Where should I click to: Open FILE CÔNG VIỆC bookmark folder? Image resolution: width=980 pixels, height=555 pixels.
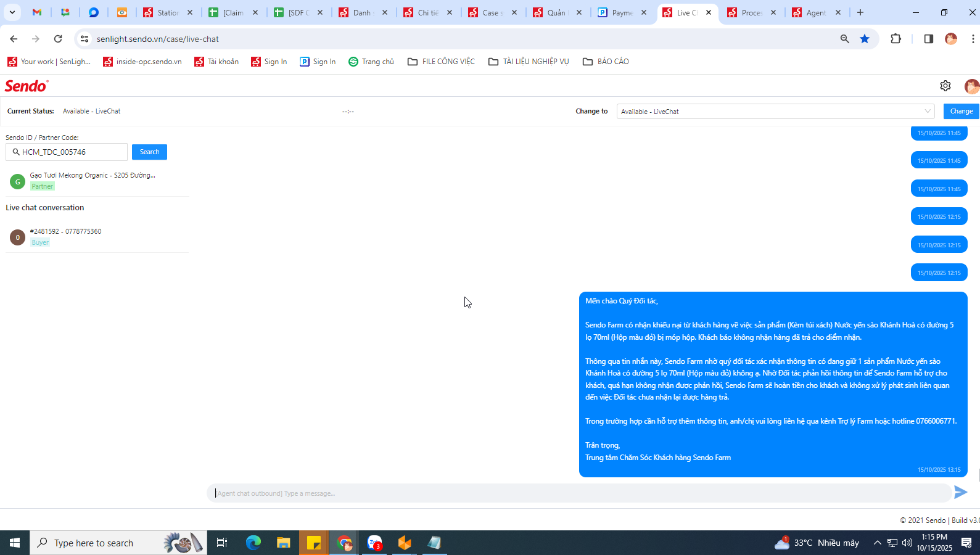click(441, 62)
